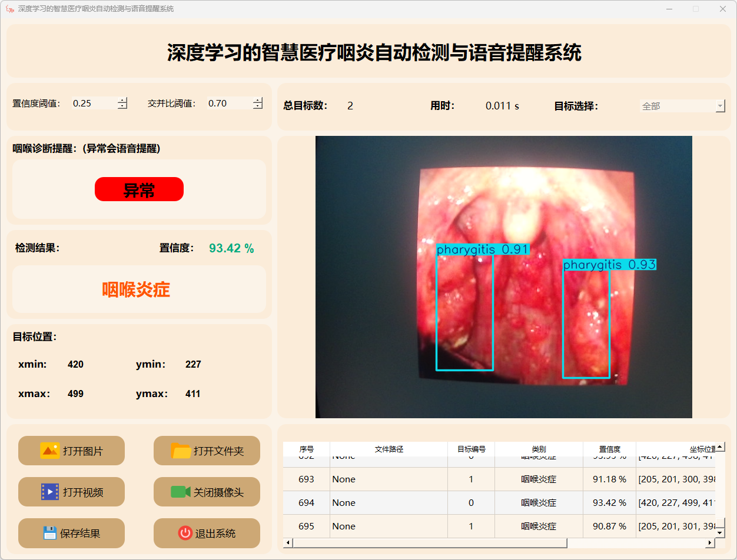737x560 pixels.
Task: Click the yellow folder icon
Action: (x=181, y=451)
